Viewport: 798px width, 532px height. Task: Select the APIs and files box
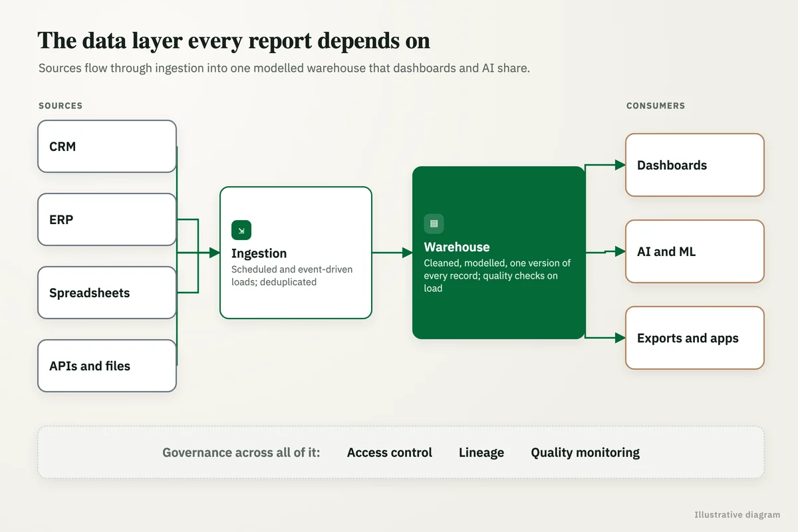pos(107,366)
